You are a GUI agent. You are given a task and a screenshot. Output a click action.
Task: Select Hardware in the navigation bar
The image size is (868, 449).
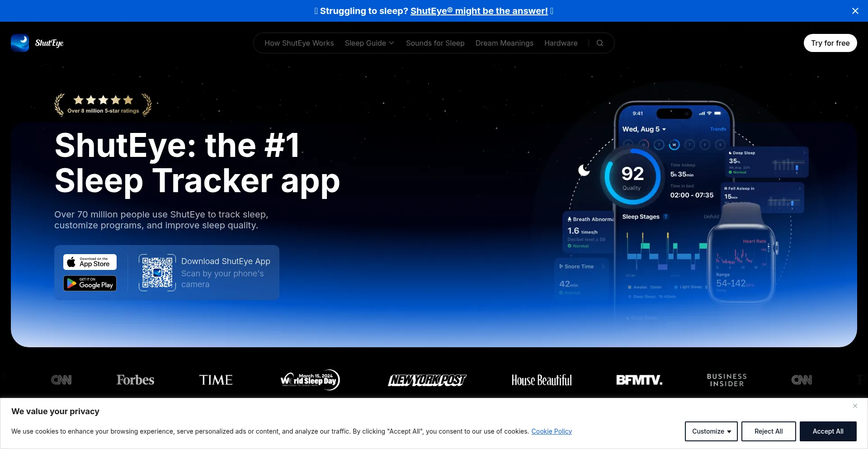coord(561,43)
